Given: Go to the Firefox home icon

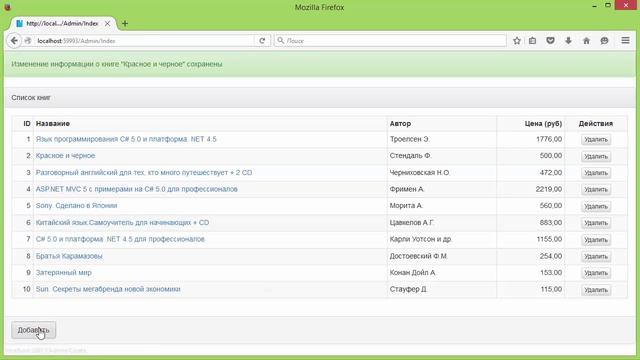Looking at the screenshot, I should 586,41.
